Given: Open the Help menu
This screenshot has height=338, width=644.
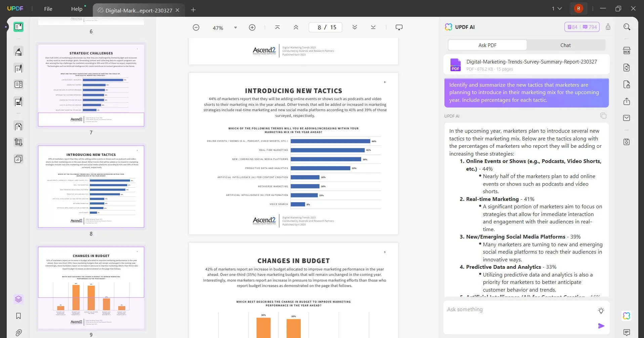Looking at the screenshot, I should (x=77, y=9).
